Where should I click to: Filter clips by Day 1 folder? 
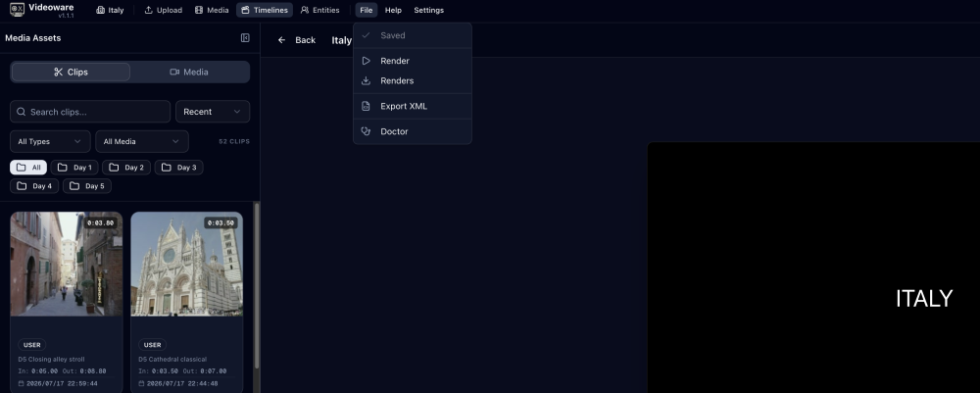74,168
